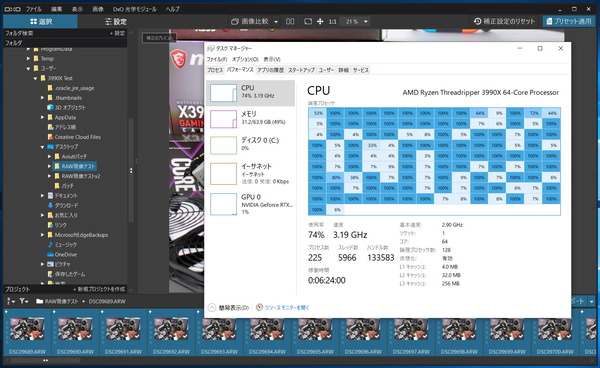Select thumbnail DSC09689.ARW
This screenshot has width=600, height=368.
tap(27, 333)
